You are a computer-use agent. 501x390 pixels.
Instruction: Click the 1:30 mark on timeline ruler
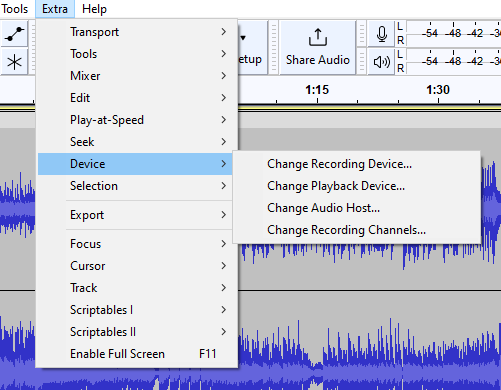tap(438, 90)
